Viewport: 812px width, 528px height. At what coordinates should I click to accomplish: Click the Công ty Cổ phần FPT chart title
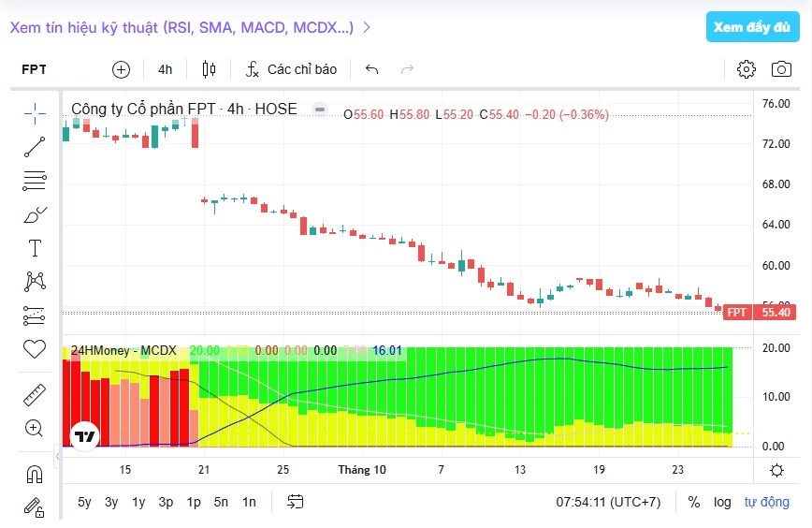point(184,109)
